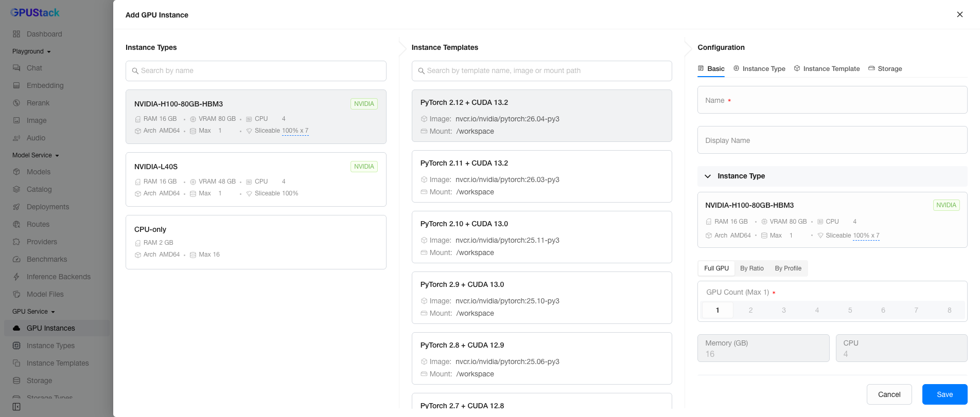Screen dimensions: 980x417
Task: Click the Storage tab disk icon
Action: [x=871, y=68]
